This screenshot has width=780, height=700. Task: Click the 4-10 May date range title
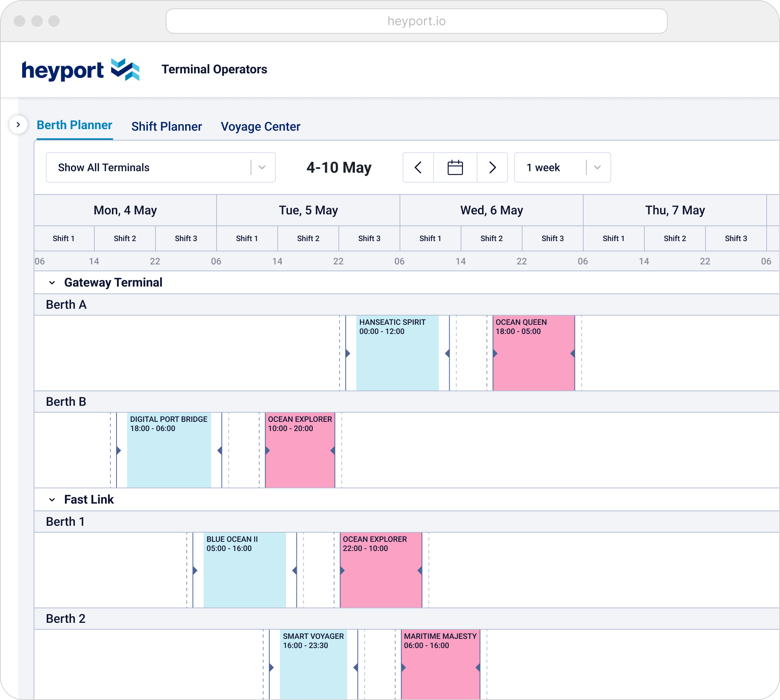(339, 167)
